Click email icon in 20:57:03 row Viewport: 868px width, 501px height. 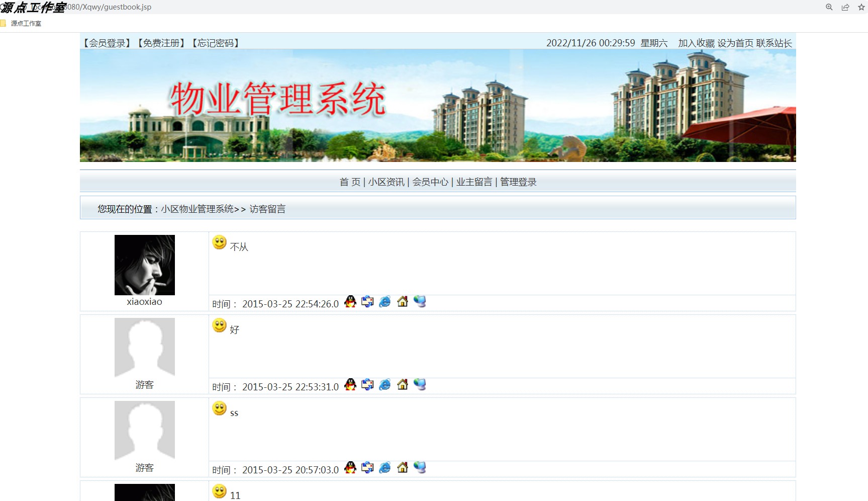point(367,468)
